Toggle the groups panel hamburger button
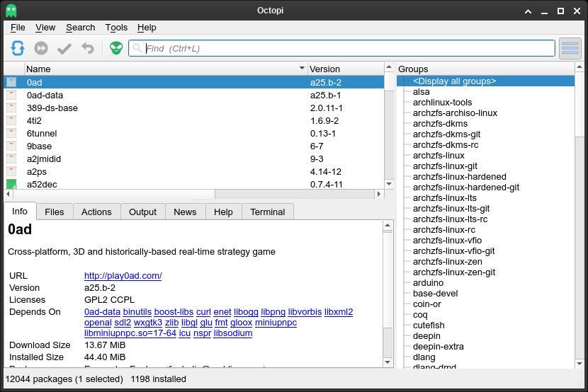The height and width of the screenshot is (392, 588). pos(570,48)
